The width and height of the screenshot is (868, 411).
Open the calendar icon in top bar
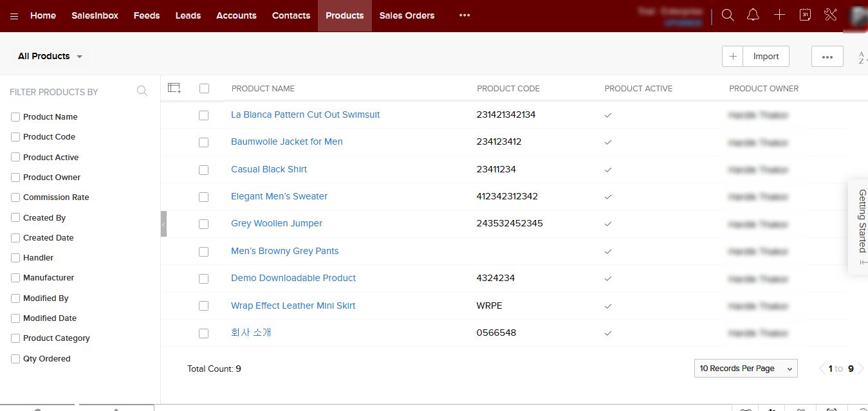pos(805,15)
